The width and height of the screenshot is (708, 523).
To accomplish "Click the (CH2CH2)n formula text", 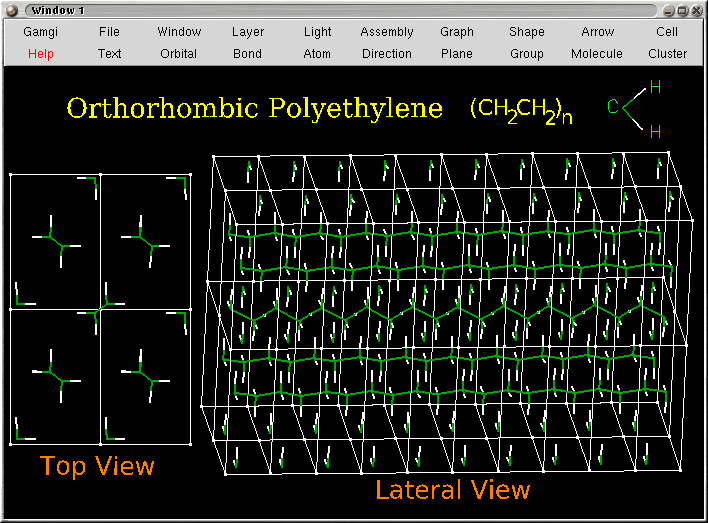I will point(521,111).
